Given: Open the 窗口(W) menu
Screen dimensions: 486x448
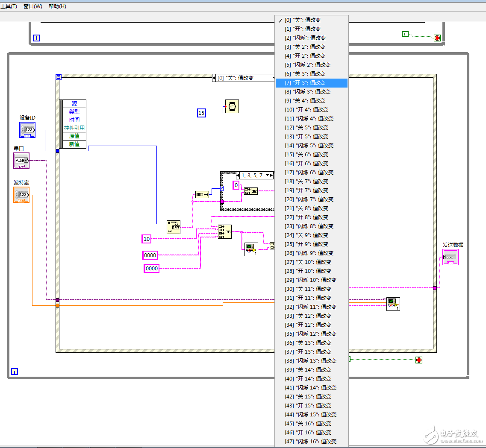Looking at the screenshot, I should [33, 6].
